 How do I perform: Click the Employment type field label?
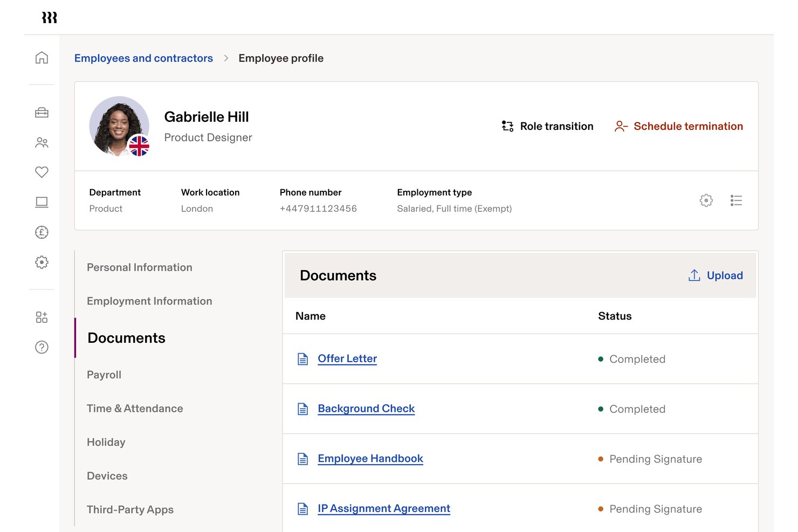pyautogui.click(x=435, y=192)
